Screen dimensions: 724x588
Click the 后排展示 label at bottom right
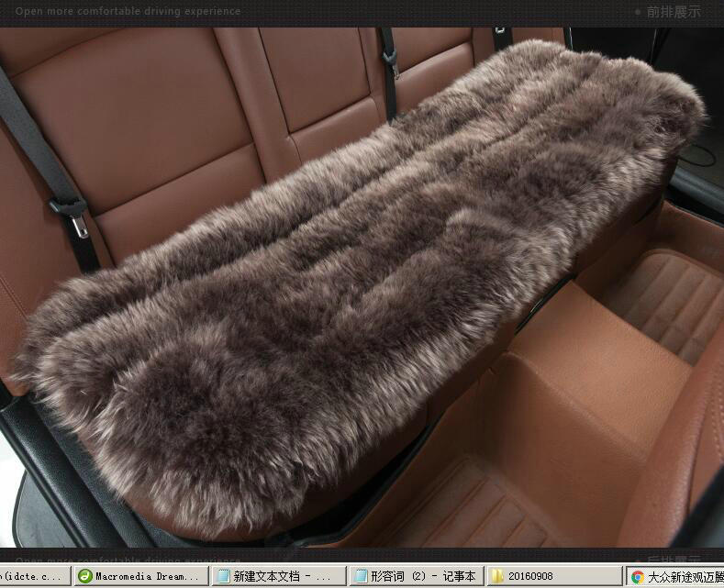point(673,560)
